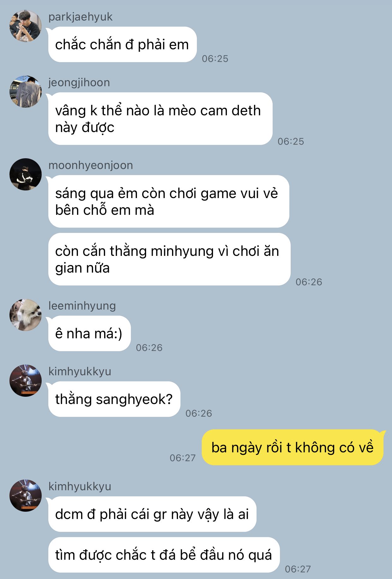Tap the 'còn cắn thằng minhyung' message
The height and width of the screenshot is (579, 392).
click(169, 259)
